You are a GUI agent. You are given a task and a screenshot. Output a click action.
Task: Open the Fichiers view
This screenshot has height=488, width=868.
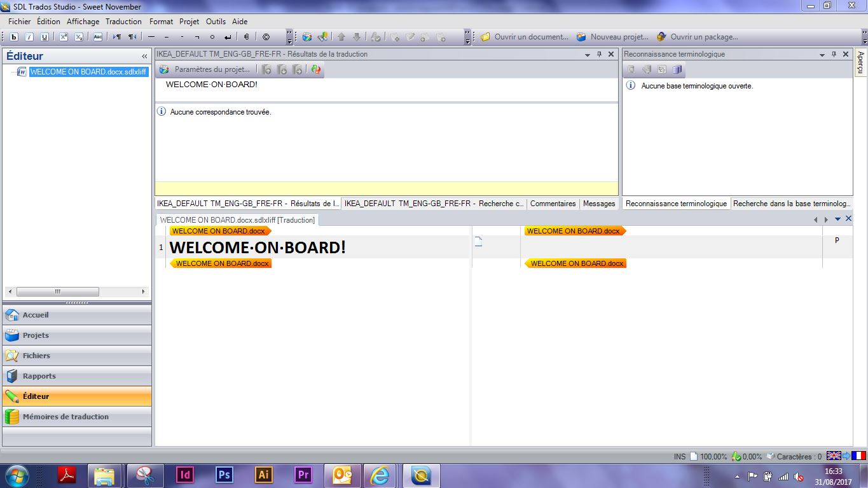pos(77,356)
